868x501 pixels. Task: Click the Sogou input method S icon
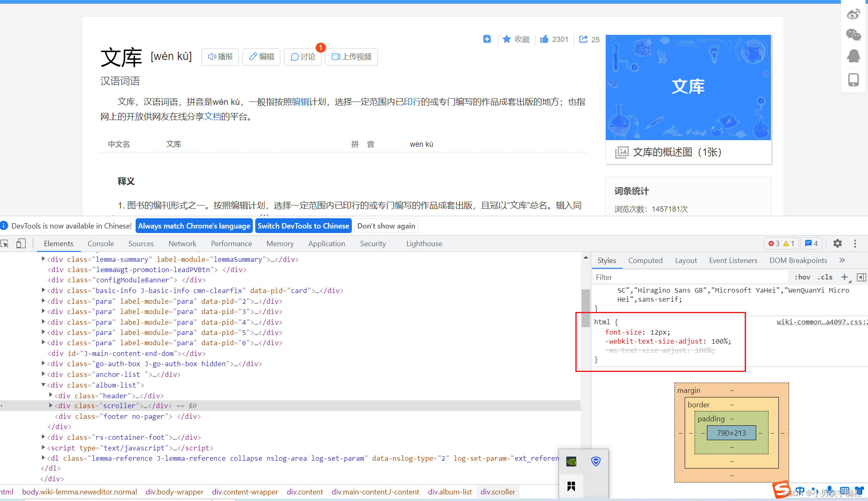[781, 489]
